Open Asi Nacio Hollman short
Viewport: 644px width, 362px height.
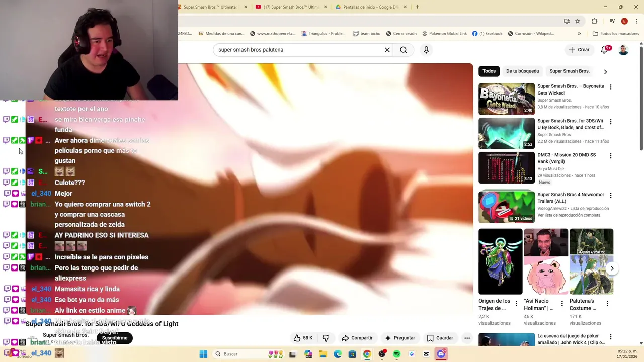coord(546,261)
